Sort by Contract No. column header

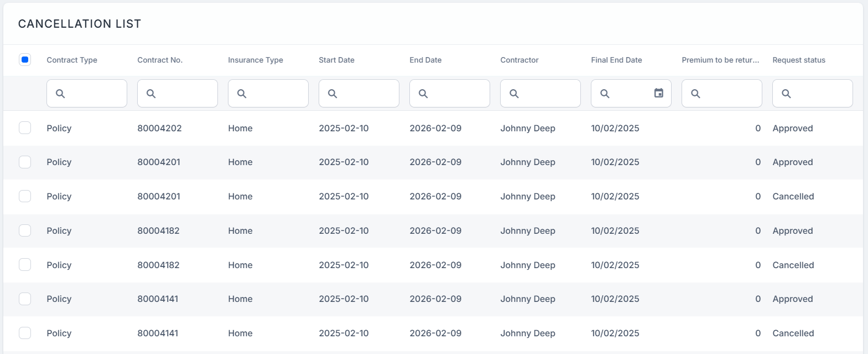point(160,60)
